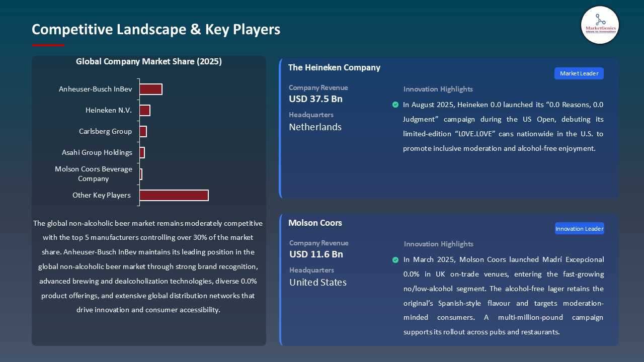The width and height of the screenshot is (644, 362).
Task: Click the Anheuser-Busch InBev market share bar
Action: click(x=151, y=89)
